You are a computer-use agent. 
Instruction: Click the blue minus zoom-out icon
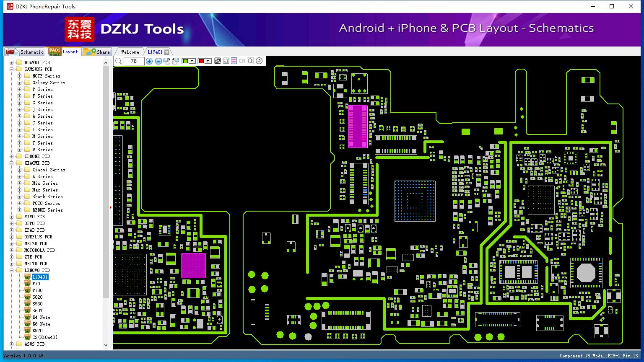[x=158, y=61]
